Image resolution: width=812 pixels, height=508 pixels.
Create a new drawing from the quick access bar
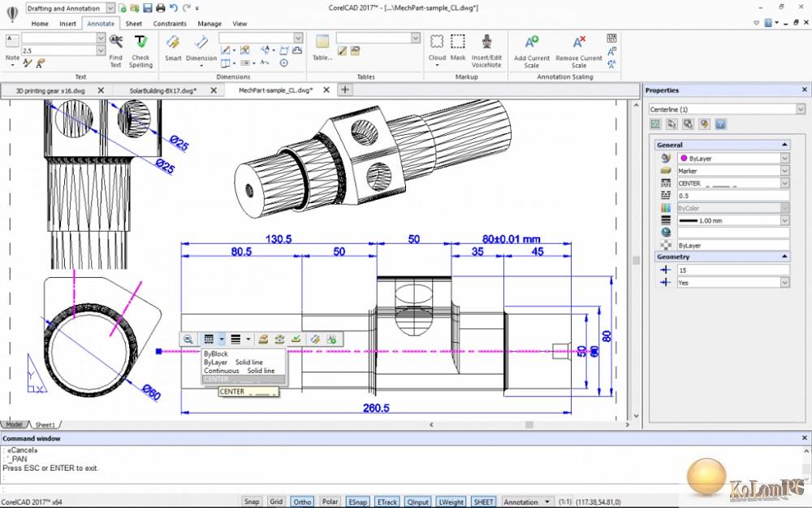123,8
